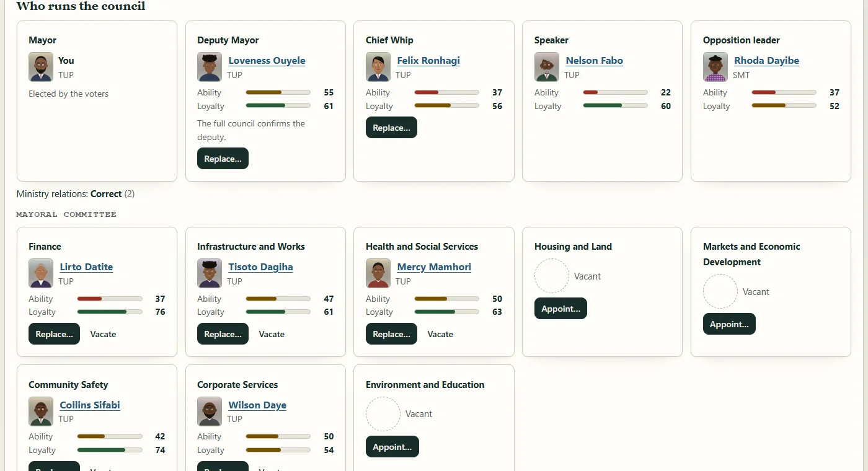Replace the Infrastructure and Works member
868x471 pixels.
pyautogui.click(x=223, y=333)
